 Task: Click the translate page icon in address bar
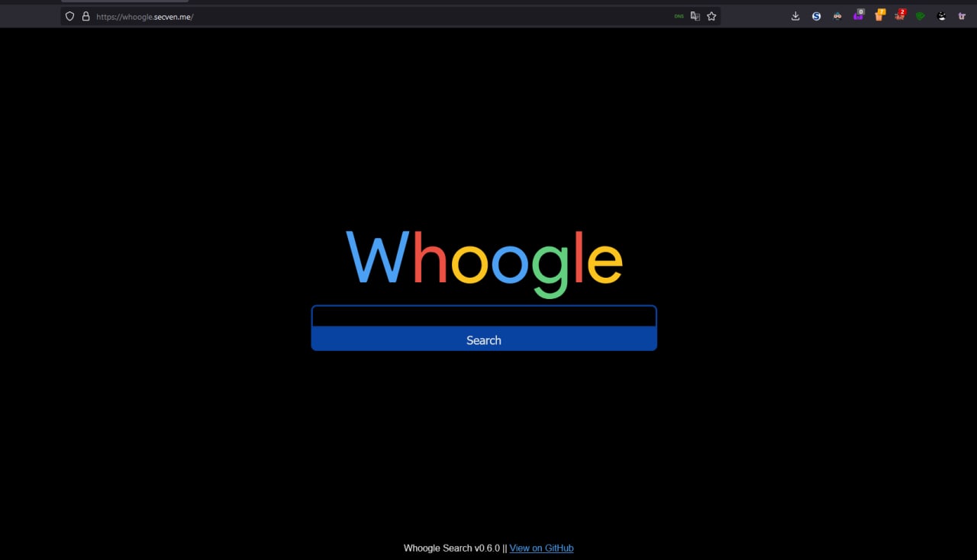tap(695, 16)
